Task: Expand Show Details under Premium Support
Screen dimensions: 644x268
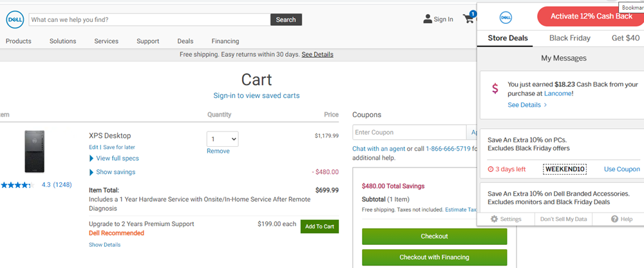Action: pyautogui.click(x=105, y=245)
